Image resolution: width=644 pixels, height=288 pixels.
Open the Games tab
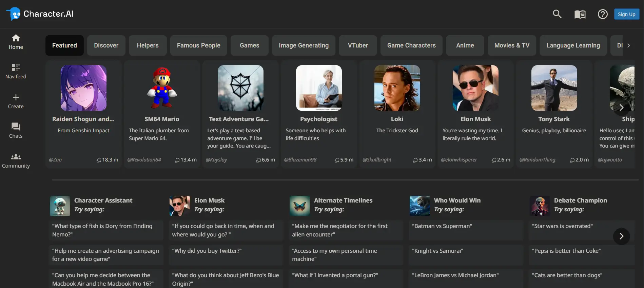tap(250, 45)
